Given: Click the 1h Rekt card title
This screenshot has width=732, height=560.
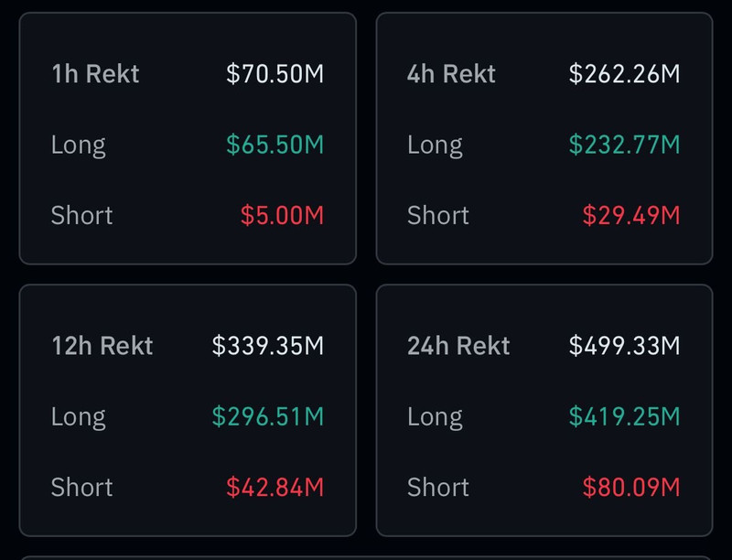Looking at the screenshot, I should pyautogui.click(x=95, y=74).
